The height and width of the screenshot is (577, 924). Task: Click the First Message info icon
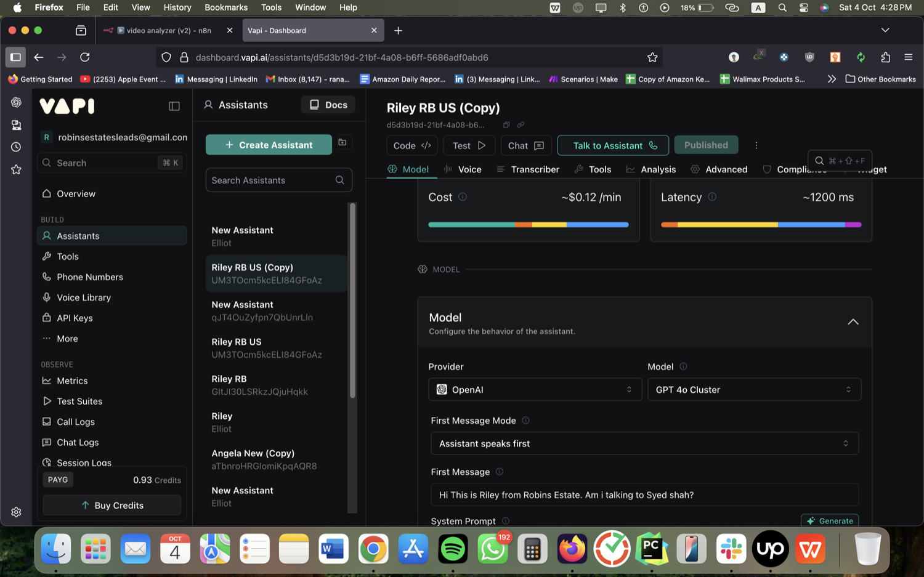[x=500, y=472]
